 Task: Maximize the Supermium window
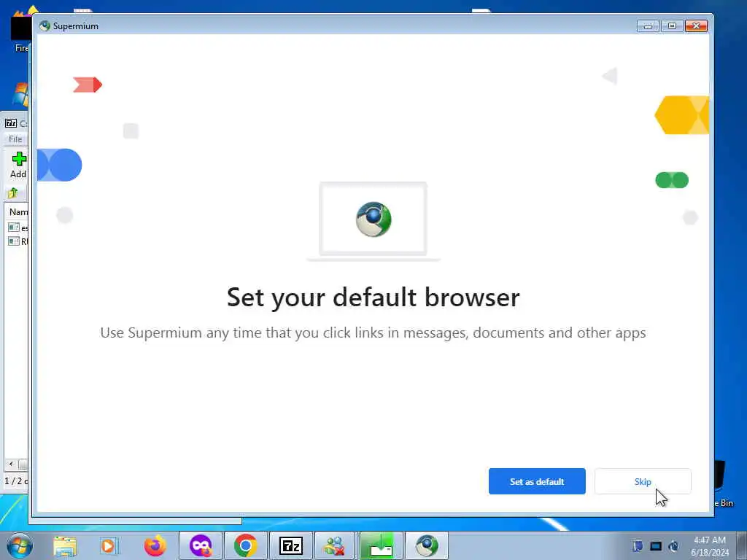coord(672,26)
